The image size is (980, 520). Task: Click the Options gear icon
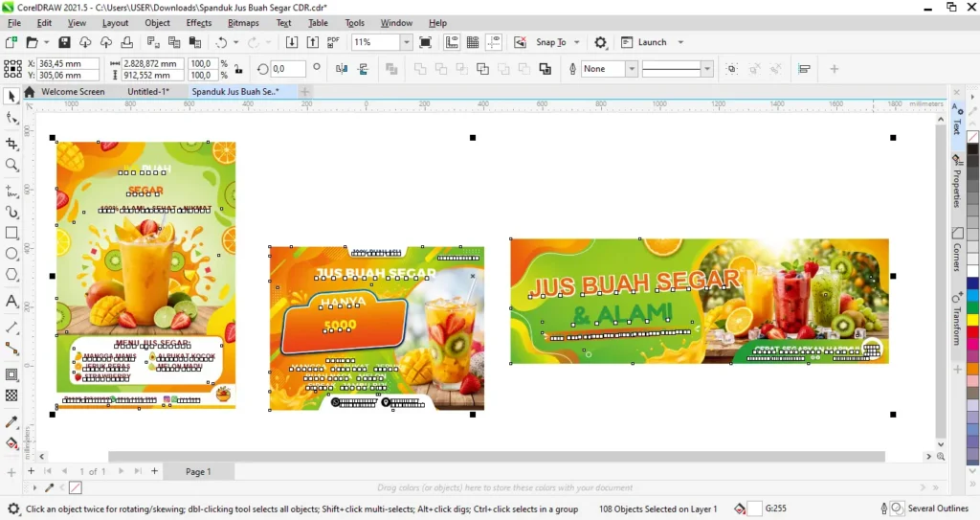tap(600, 42)
